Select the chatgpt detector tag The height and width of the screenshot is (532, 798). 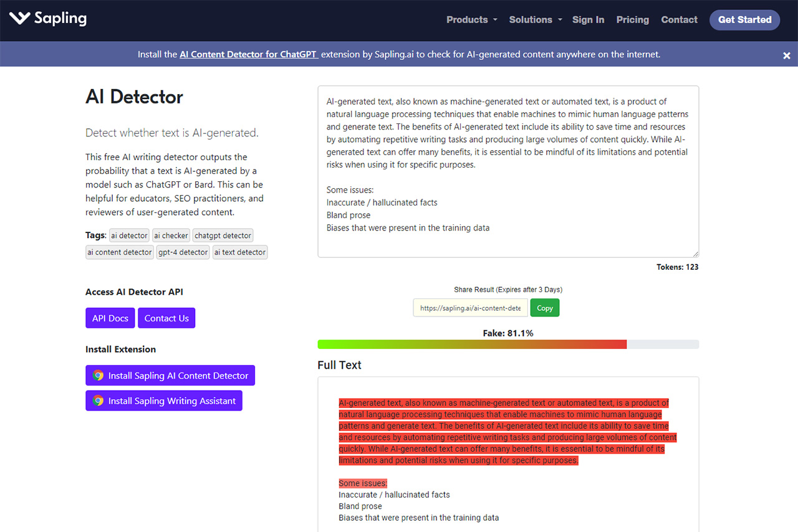coord(223,235)
